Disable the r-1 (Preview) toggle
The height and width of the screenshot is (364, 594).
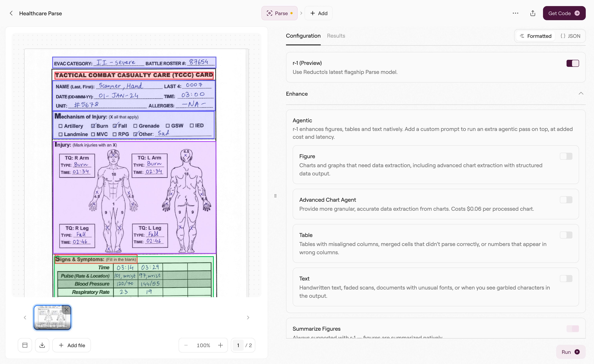coord(573,63)
